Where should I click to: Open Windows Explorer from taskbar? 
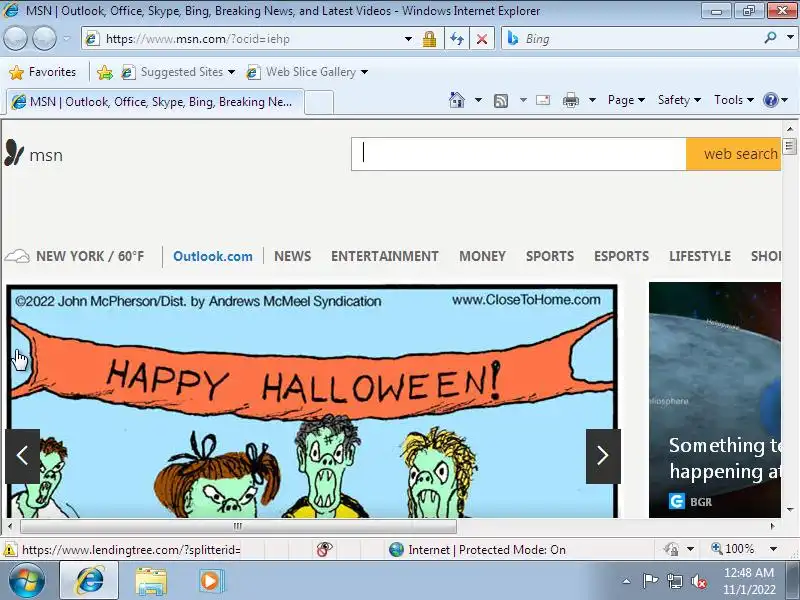coord(151,581)
